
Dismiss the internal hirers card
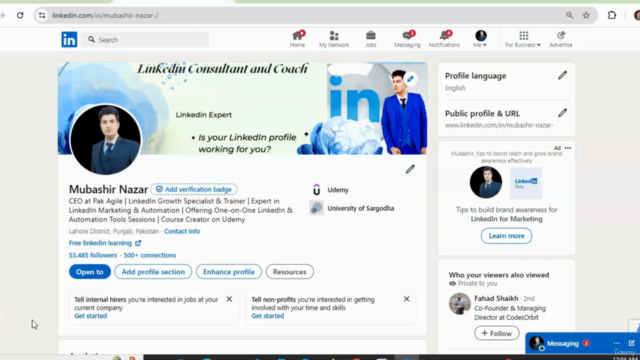[229, 299]
